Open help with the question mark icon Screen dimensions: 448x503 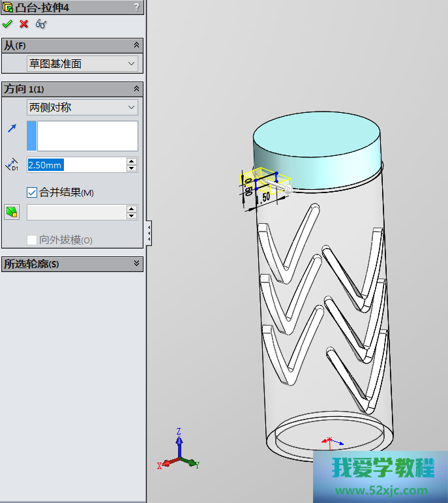click(x=136, y=7)
